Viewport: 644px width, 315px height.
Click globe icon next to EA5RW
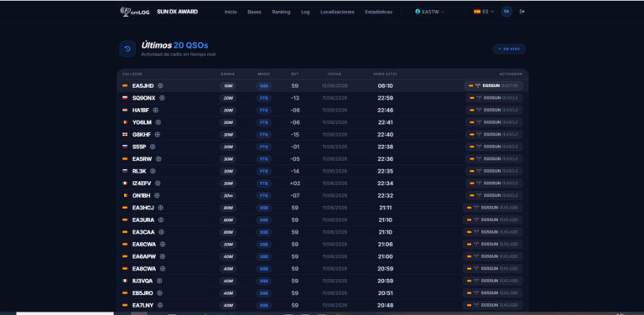click(x=158, y=158)
